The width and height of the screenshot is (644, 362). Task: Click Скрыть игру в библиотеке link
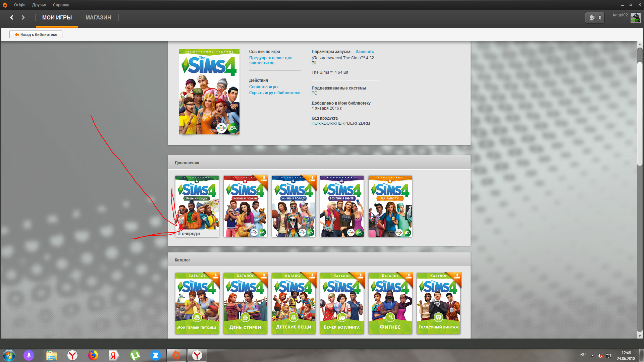tap(274, 93)
